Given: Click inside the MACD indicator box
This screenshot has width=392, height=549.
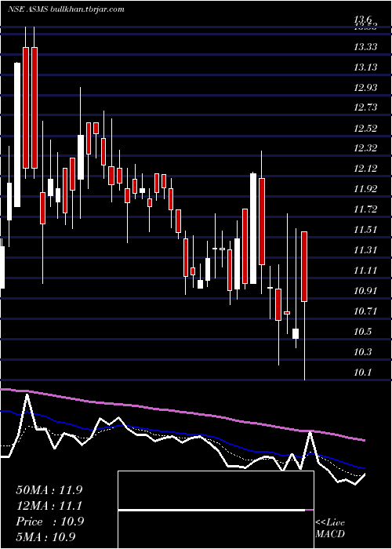Looking at the screenshot, I should 216,510.
